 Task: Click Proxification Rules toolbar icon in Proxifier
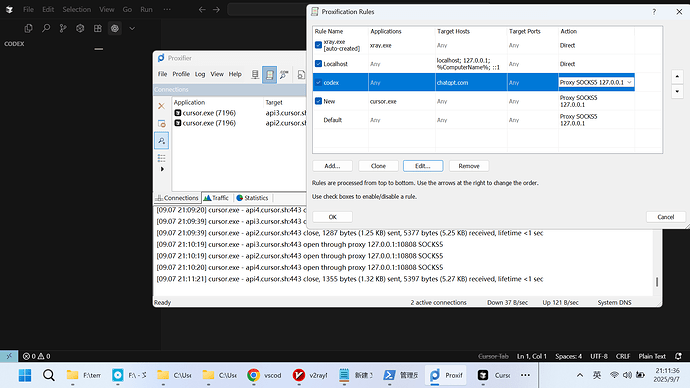269,74
